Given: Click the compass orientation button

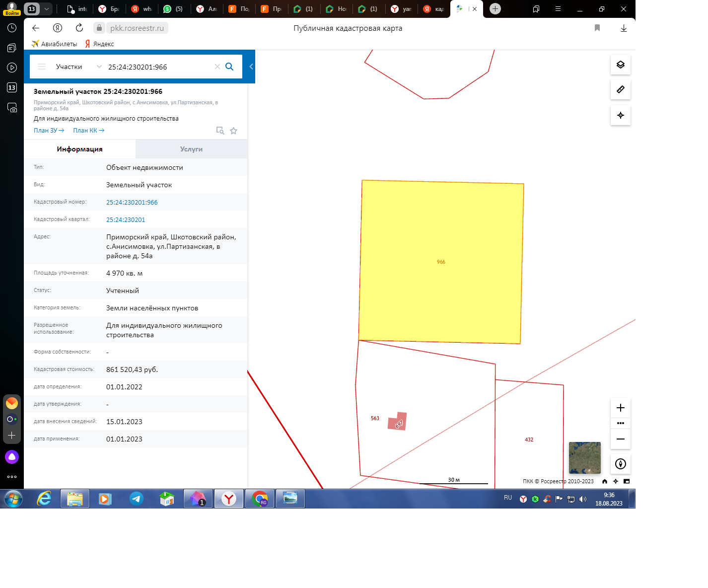Looking at the screenshot, I should click(x=621, y=464).
